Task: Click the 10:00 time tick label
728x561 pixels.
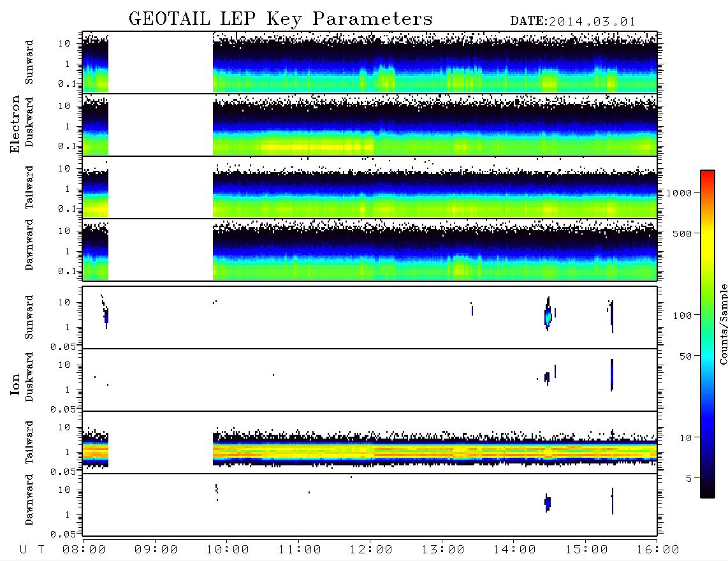Action: point(228,550)
